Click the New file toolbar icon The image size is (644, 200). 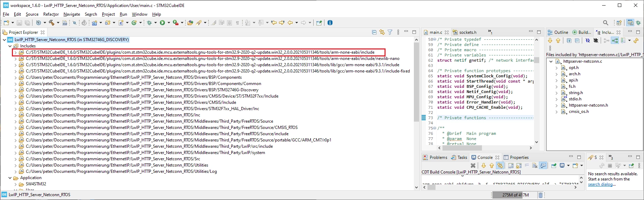point(6,23)
